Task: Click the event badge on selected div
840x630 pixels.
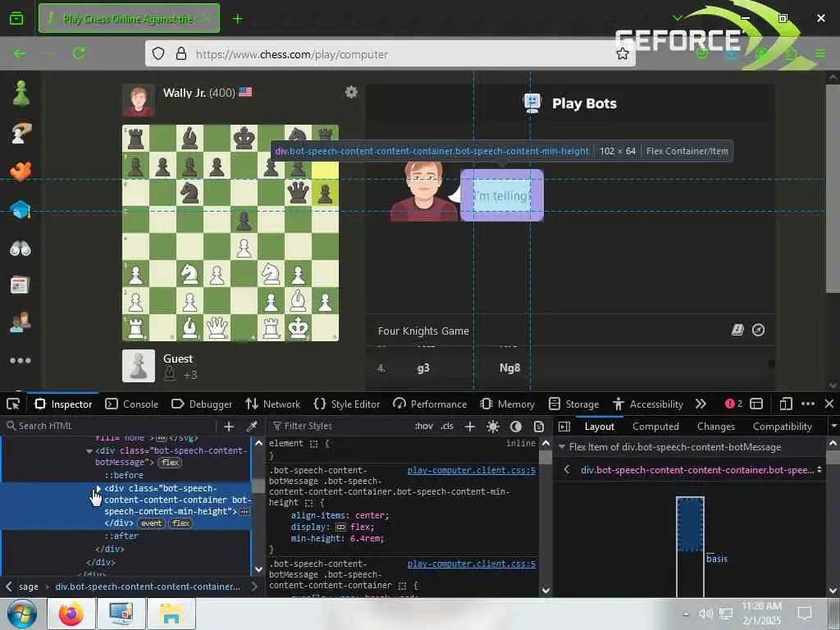Action: coord(152,523)
